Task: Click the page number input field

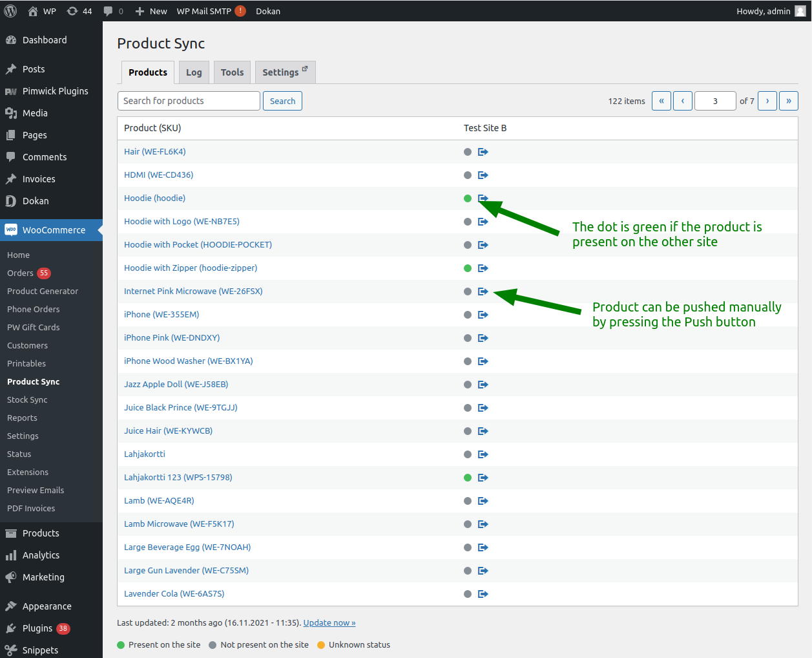Action: point(715,101)
